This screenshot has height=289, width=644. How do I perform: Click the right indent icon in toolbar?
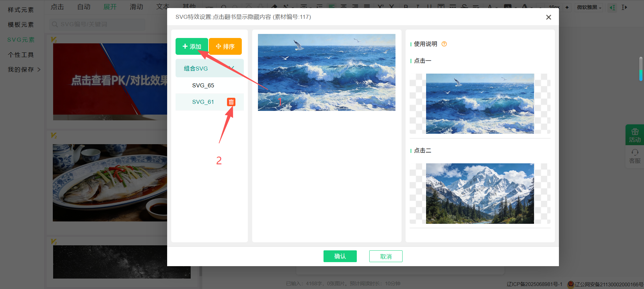624,7
